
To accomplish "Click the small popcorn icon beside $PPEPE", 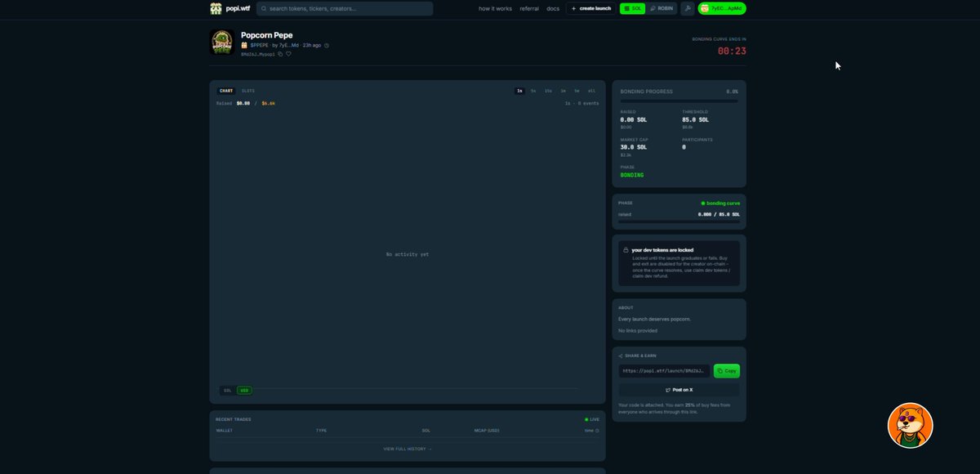I will [244, 45].
